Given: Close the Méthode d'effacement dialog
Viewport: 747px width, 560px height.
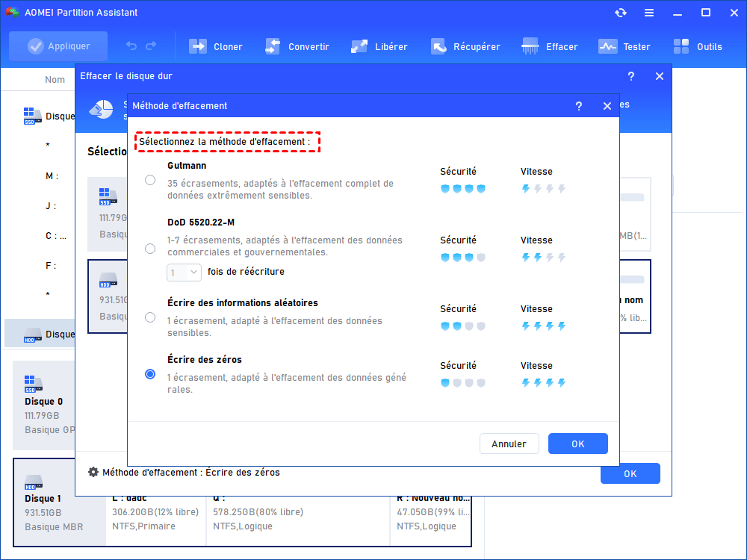Looking at the screenshot, I should pyautogui.click(x=607, y=106).
